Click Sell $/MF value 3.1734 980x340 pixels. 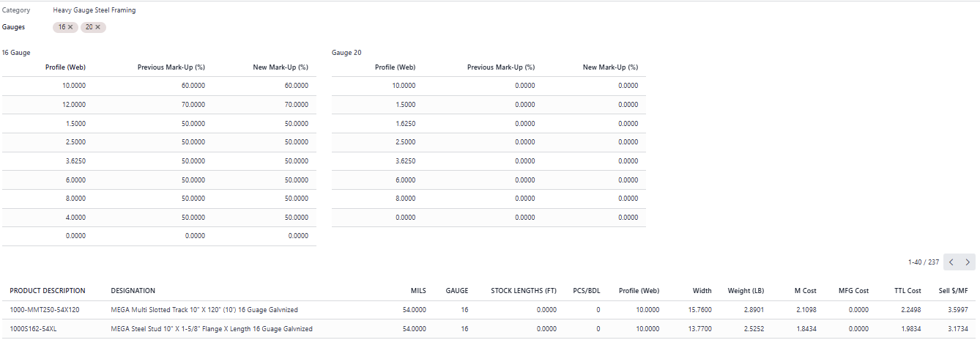(957, 329)
